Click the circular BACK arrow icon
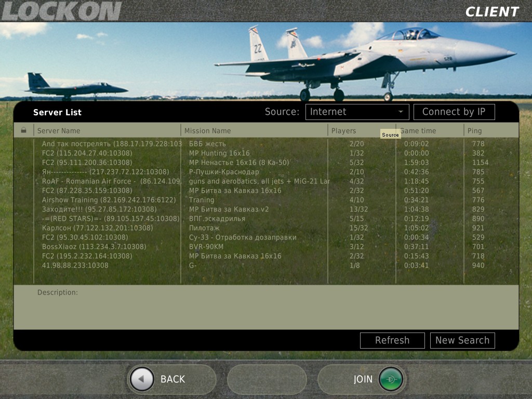The width and height of the screenshot is (532, 399). click(141, 379)
